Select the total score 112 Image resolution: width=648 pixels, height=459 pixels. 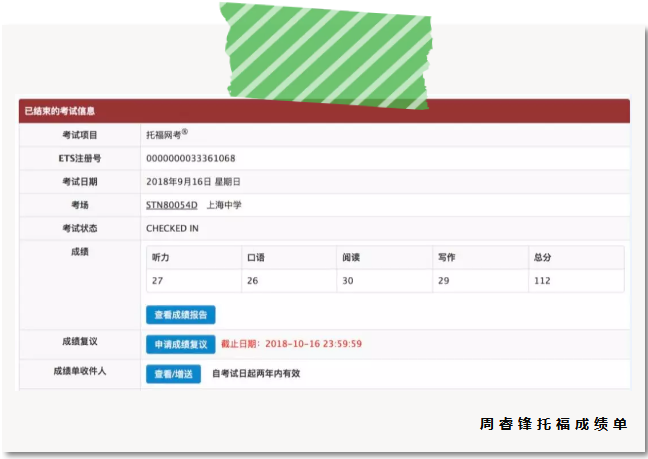pyautogui.click(x=542, y=281)
